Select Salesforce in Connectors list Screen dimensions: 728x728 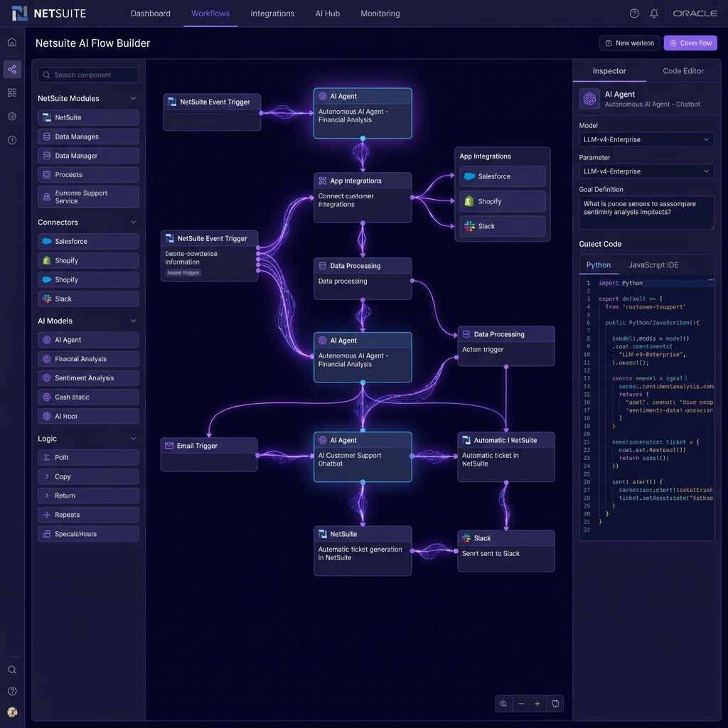(x=88, y=242)
